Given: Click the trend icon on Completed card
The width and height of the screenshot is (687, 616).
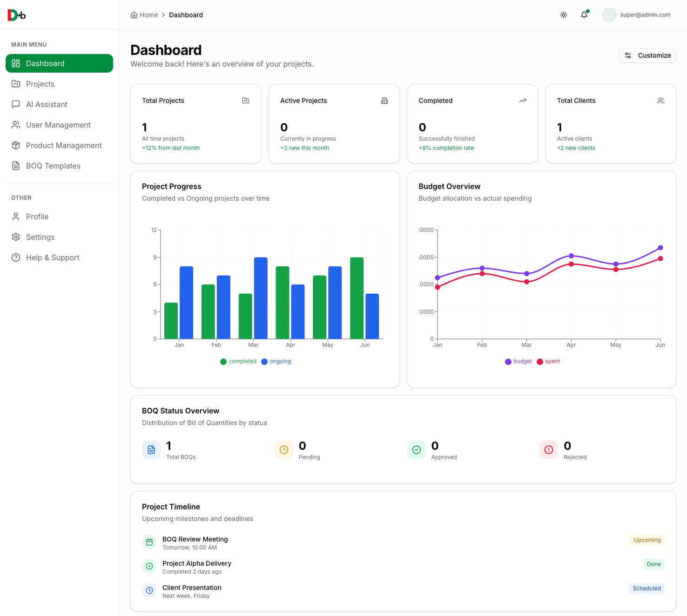Looking at the screenshot, I should click(x=522, y=101).
